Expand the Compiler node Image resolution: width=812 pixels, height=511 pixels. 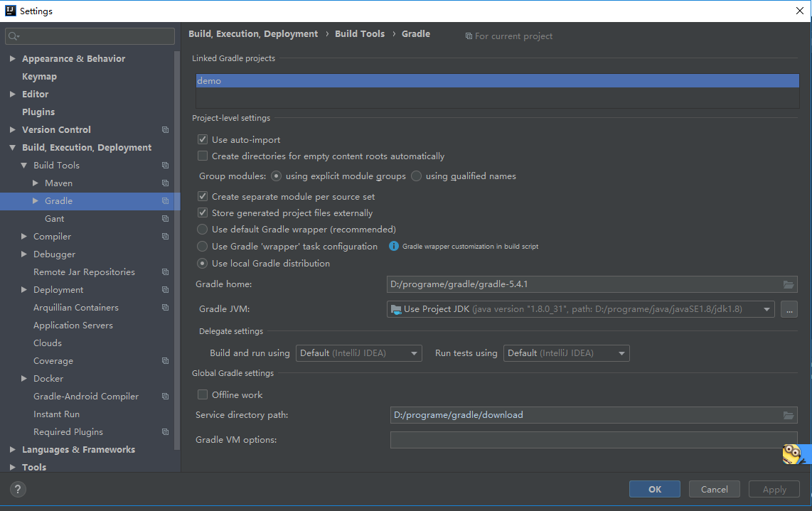24,237
